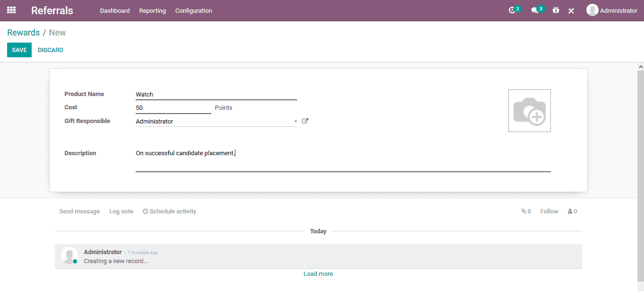
Task: Open the apps grid menu icon
Action: pos(11,10)
